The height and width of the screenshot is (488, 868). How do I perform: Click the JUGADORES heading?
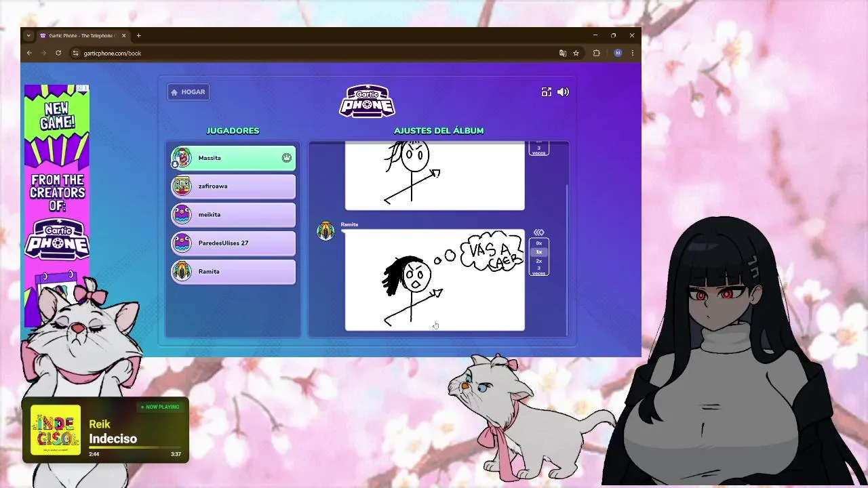233,131
